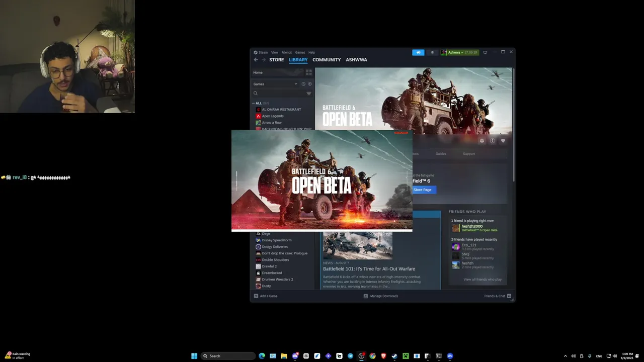
Task: Click the Manage Downloads icon
Action: click(x=366, y=296)
